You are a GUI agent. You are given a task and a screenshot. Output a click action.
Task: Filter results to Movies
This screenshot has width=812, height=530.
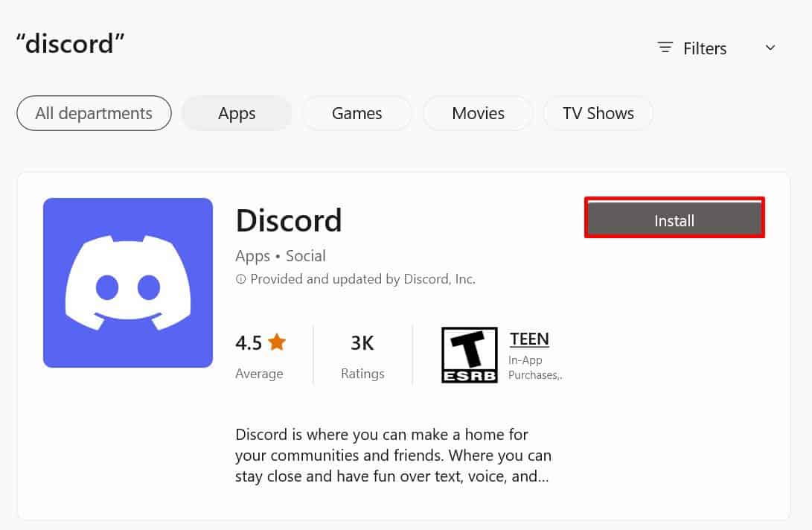click(x=478, y=113)
